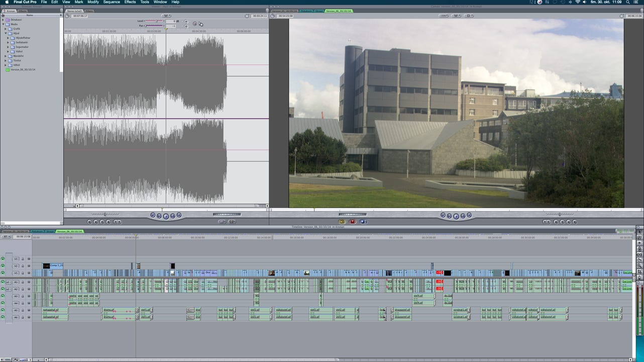Click the red Overwrite edit button
The image size is (644, 362).
click(x=353, y=222)
